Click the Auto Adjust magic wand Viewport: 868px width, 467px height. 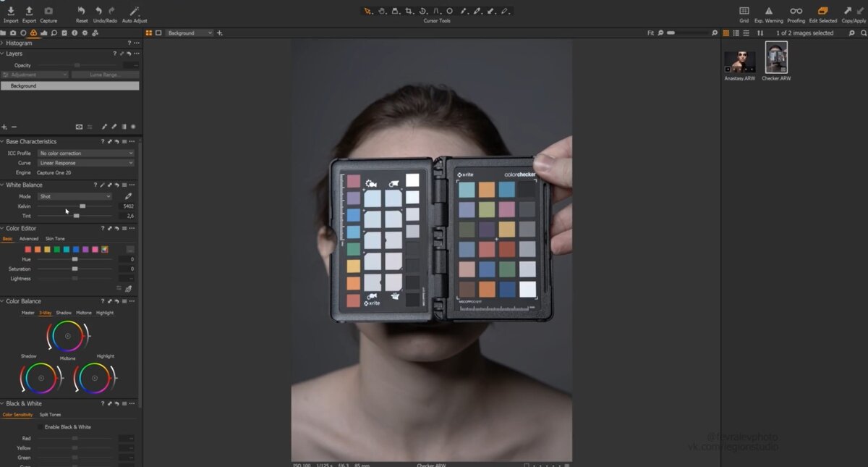pyautogui.click(x=134, y=11)
